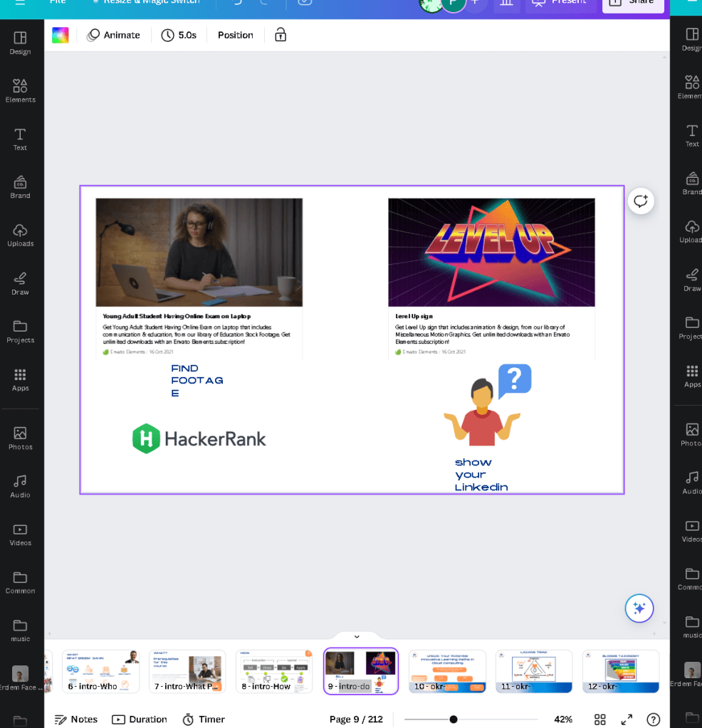
Task: Open the Photos panel in left sidebar
Action: (20, 438)
